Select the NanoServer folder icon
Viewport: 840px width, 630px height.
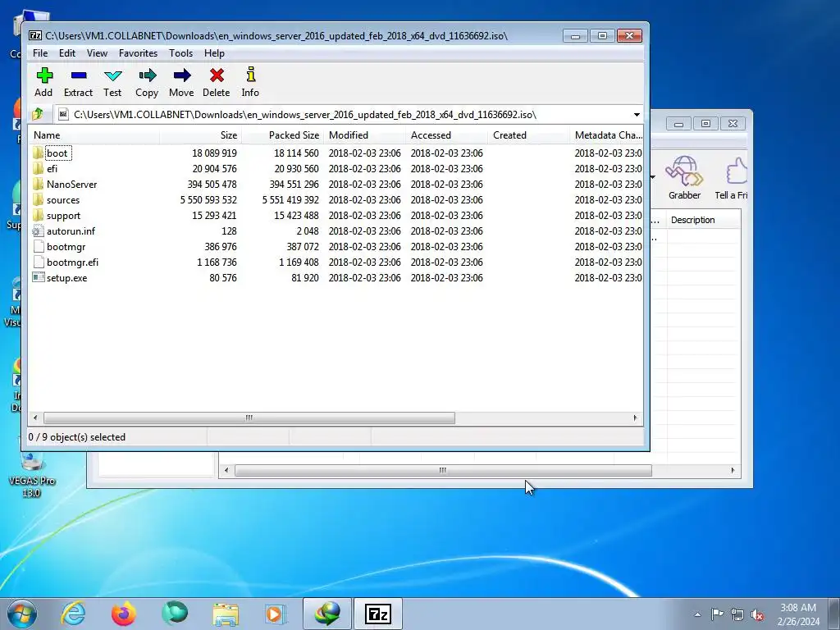click(x=38, y=185)
